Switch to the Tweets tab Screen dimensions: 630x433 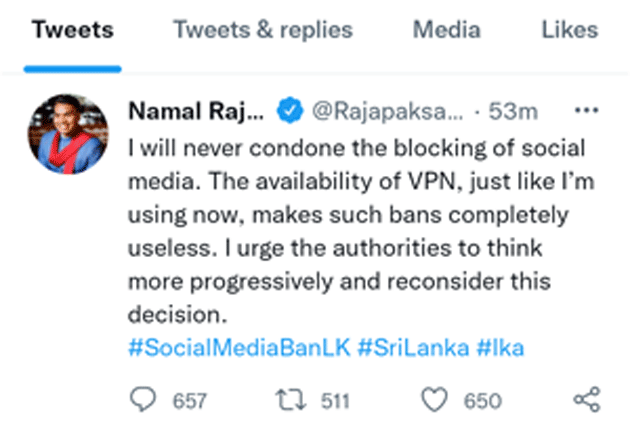(x=73, y=30)
